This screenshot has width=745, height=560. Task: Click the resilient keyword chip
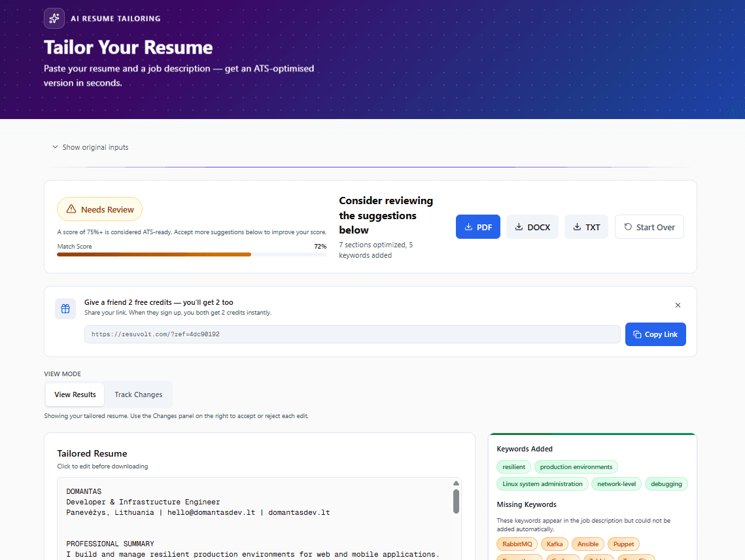(x=513, y=466)
